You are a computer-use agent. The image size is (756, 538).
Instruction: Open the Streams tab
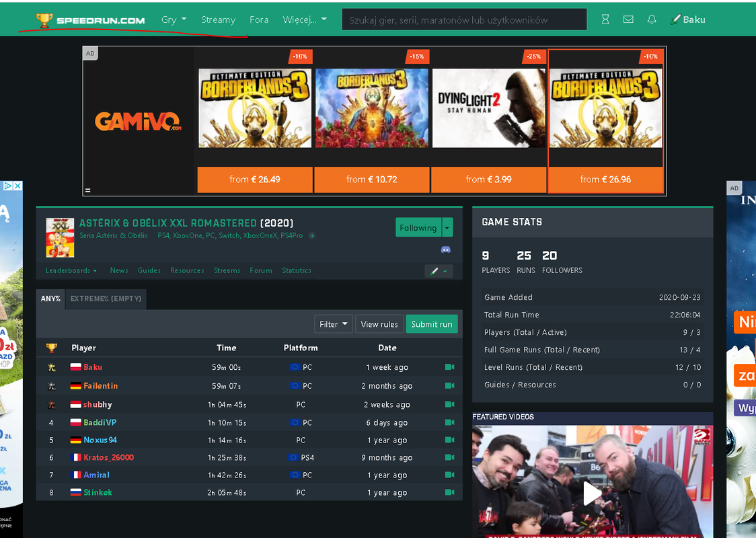227,270
